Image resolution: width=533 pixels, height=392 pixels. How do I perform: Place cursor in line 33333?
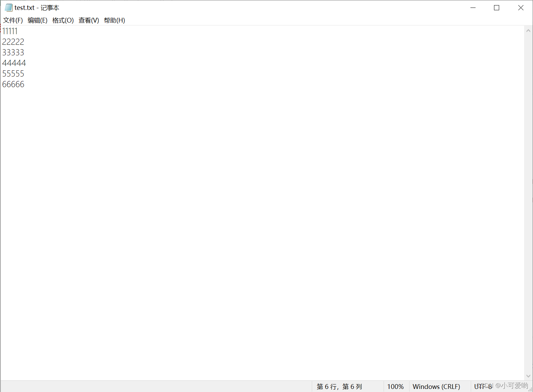click(x=13, y=52)
